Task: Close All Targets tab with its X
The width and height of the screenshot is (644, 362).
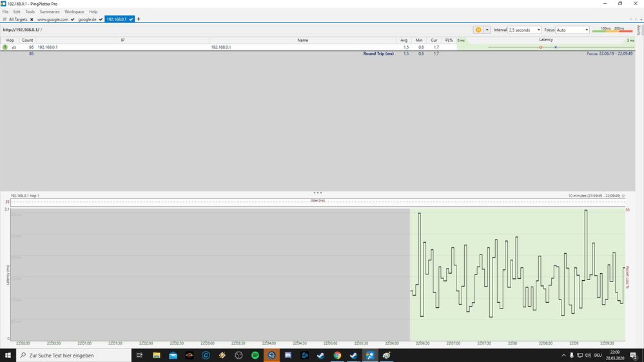Action: 32,19
